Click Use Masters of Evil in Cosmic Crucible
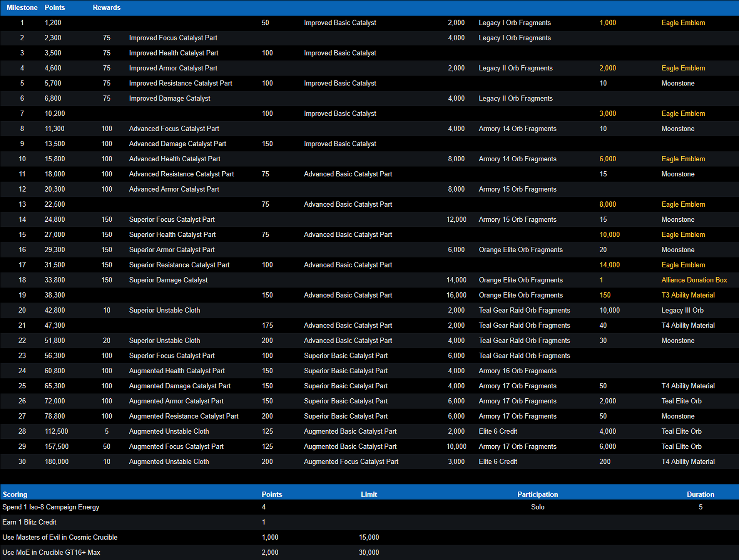 point(60,537)
